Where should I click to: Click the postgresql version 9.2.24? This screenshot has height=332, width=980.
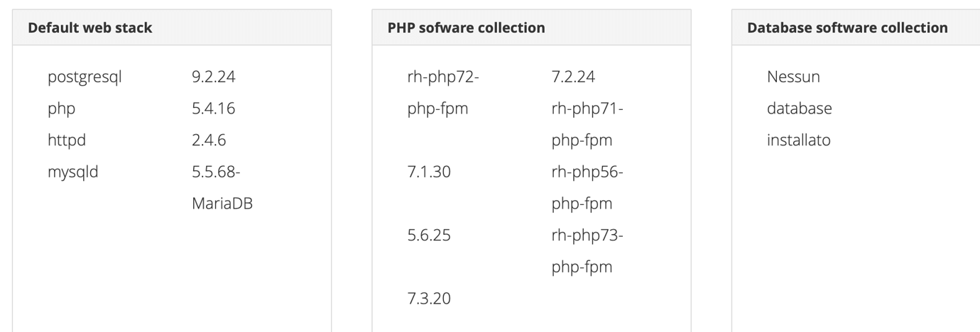(x=214, y=77)
